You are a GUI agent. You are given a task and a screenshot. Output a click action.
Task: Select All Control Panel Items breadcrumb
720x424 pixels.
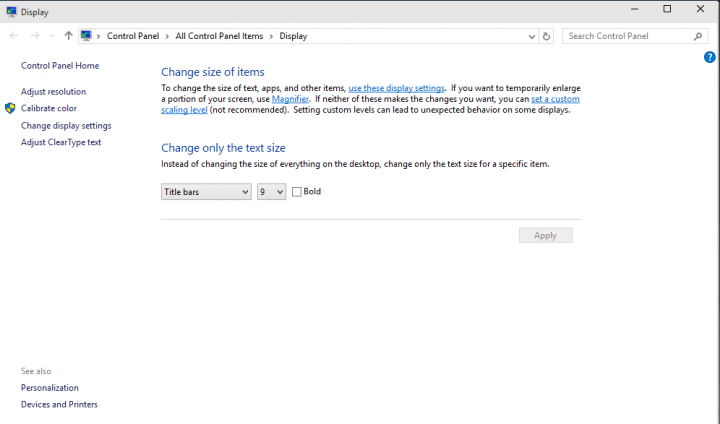(x=219, y=36)
